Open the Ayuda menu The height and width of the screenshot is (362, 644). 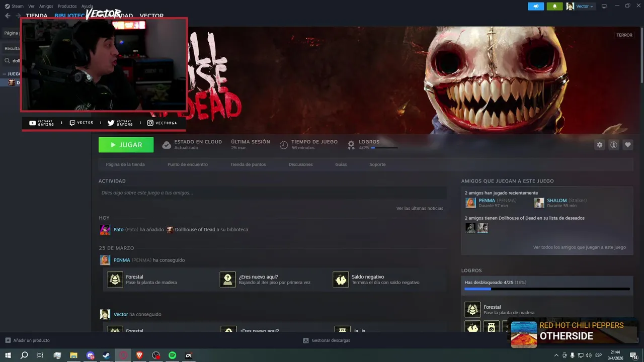pos(87,6)
